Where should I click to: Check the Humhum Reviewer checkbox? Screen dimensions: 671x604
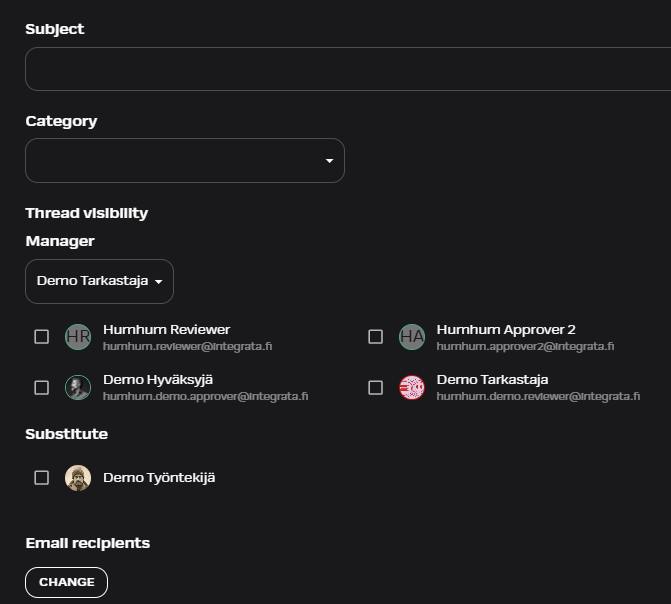pyautogui.click(x=42, y=337)
